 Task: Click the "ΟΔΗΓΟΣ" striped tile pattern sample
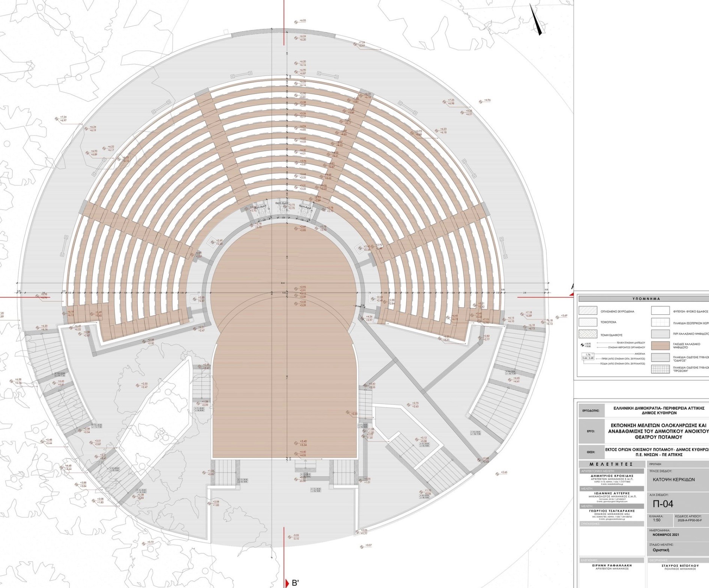click(660, 358)
